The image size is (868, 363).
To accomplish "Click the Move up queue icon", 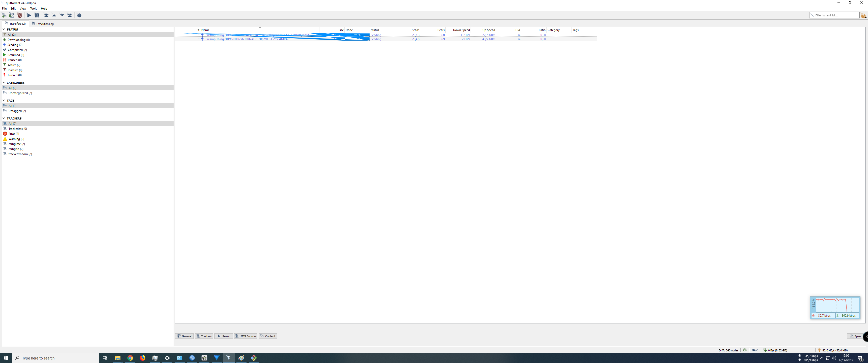I will (54, 15).
